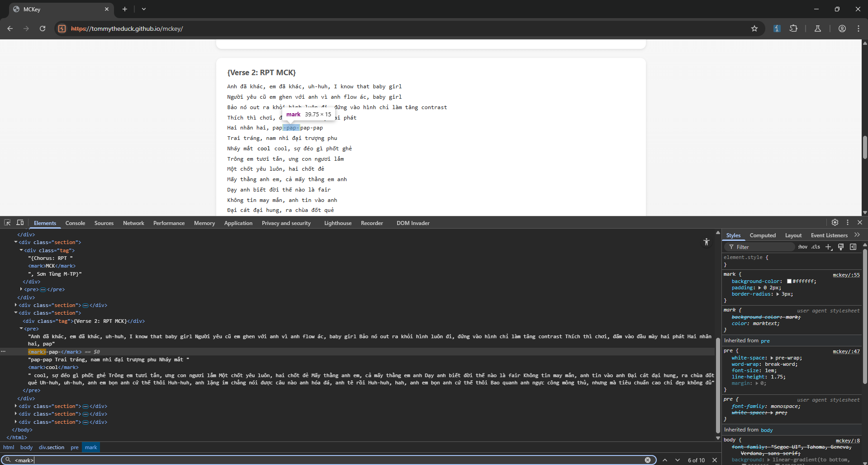The height and width of the screenshot is (465, 868).
Task: Add new style rule plus icon
Action: 829,247
